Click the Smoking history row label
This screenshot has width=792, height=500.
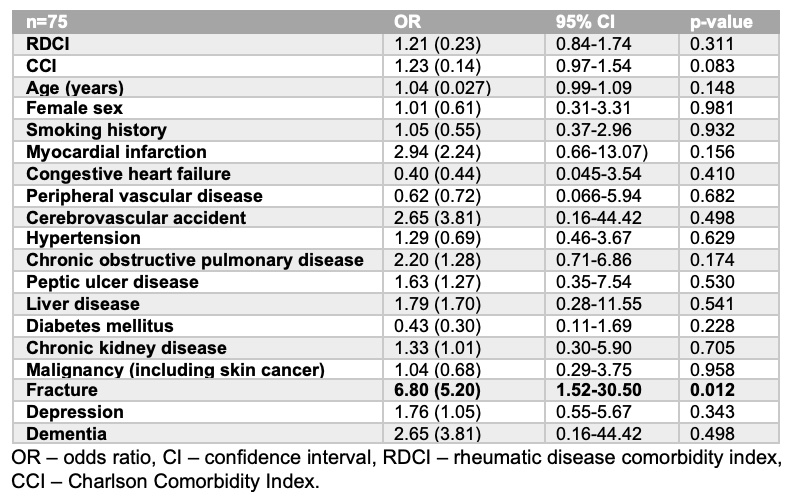96,130
